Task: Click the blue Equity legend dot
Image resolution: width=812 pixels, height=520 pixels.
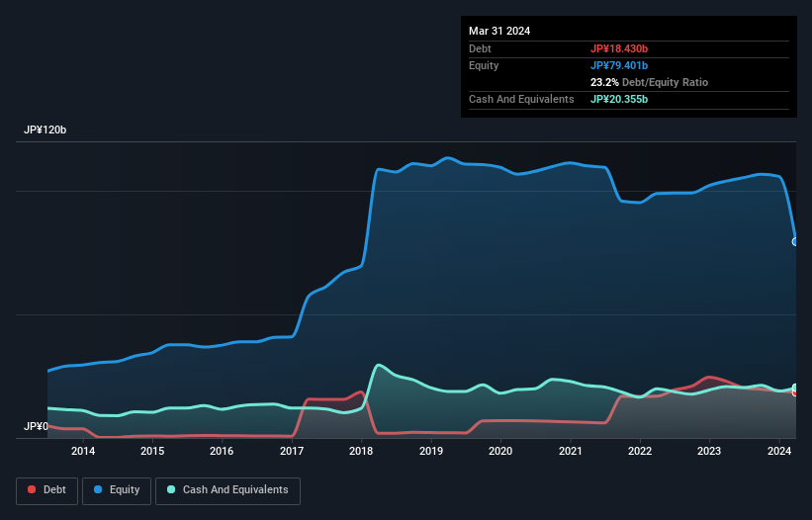Action: [x=98, y=489]
